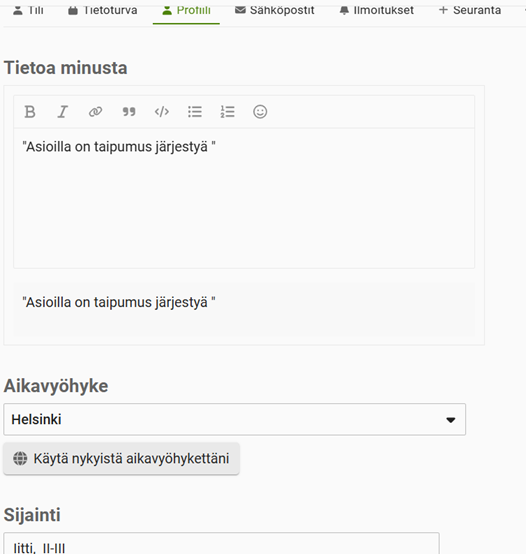
Task: Open the Ilmoitukset tab
Action: point(377,11)
